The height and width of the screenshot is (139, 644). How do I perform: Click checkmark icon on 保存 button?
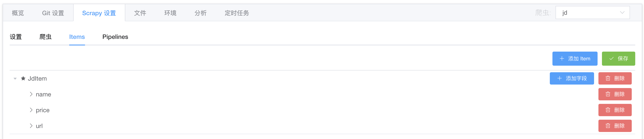612,59
